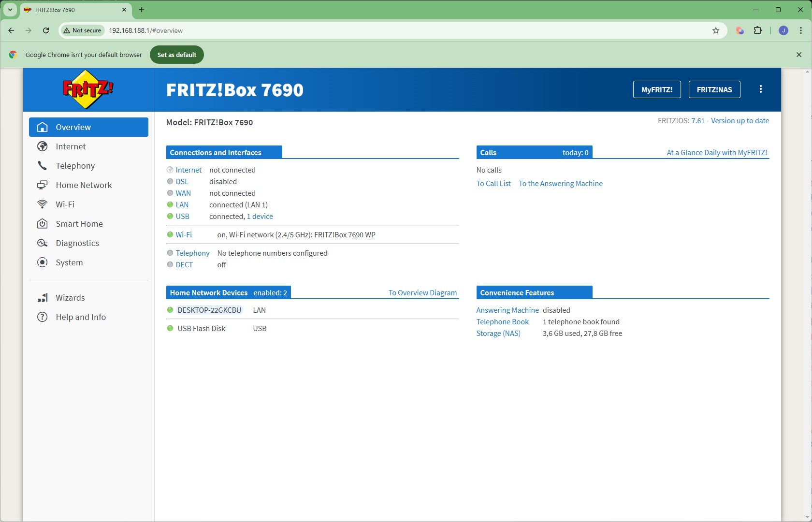Image resolution: width=812 pixels, height=522 pixels.
Task: Click the To the Answering Machine link
Action: click(x=561, y=184)
